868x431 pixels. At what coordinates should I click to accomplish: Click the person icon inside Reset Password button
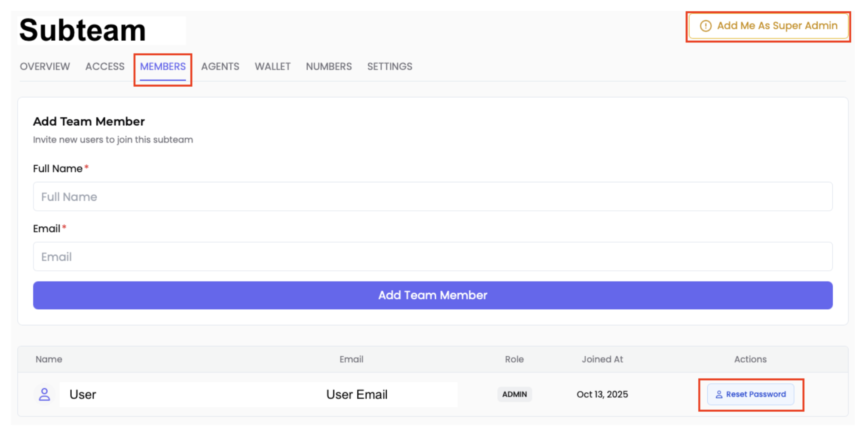[x=719, y=394]
